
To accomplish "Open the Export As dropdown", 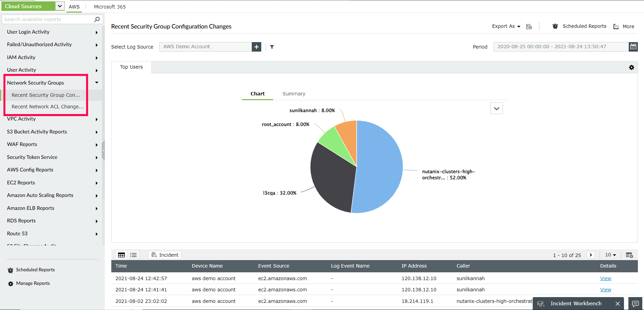I will [x=506, y=26].
